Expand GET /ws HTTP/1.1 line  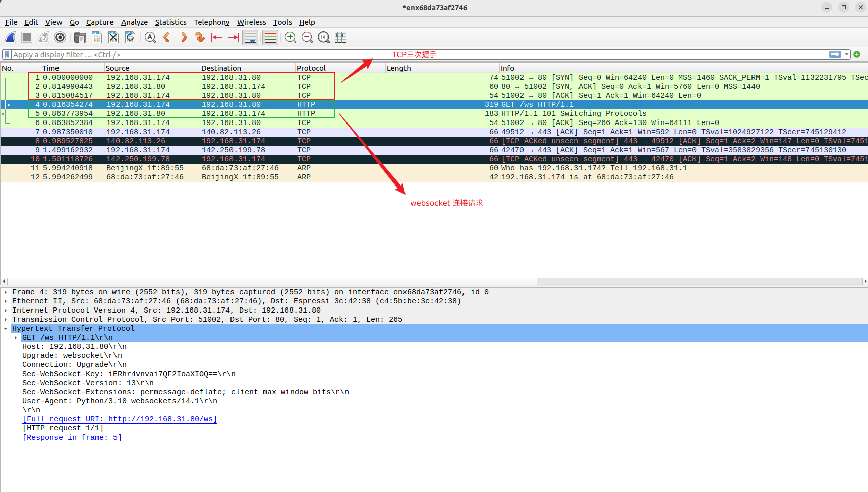pyautogui.click(x=16, y=338)
